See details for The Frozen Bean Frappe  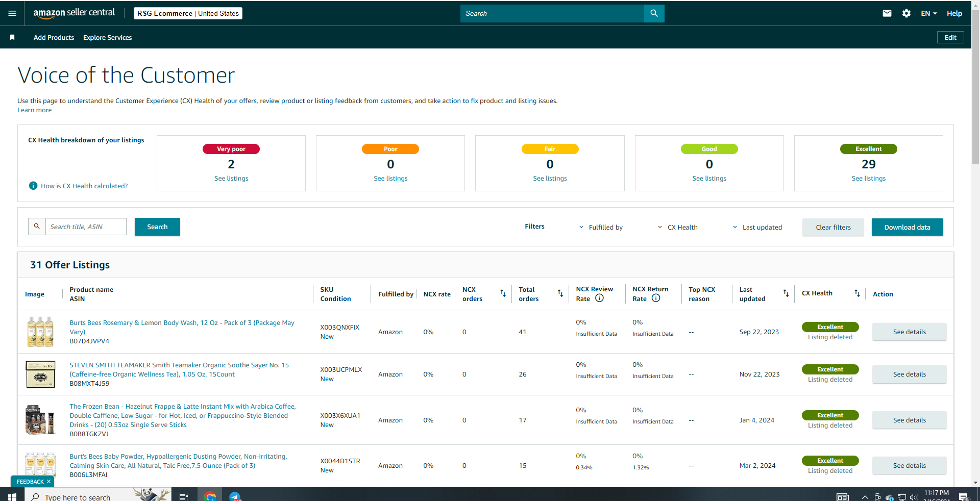[909, 420]
